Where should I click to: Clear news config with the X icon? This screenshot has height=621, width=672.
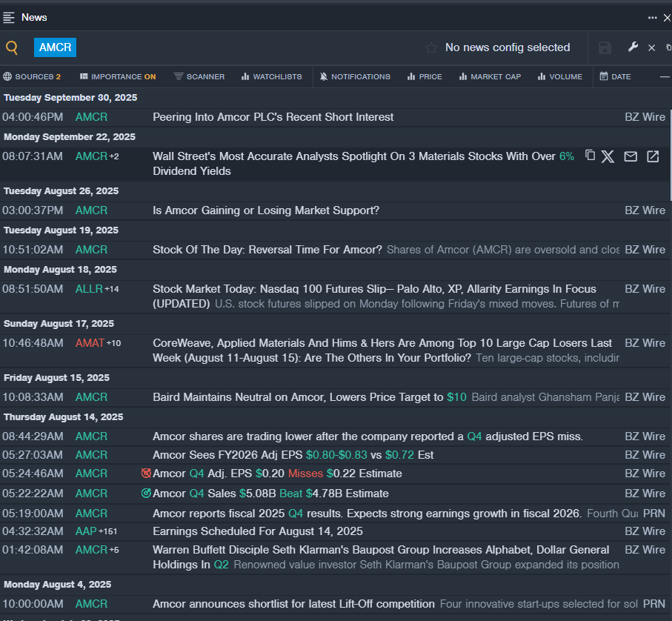click(x=652, y=48)
